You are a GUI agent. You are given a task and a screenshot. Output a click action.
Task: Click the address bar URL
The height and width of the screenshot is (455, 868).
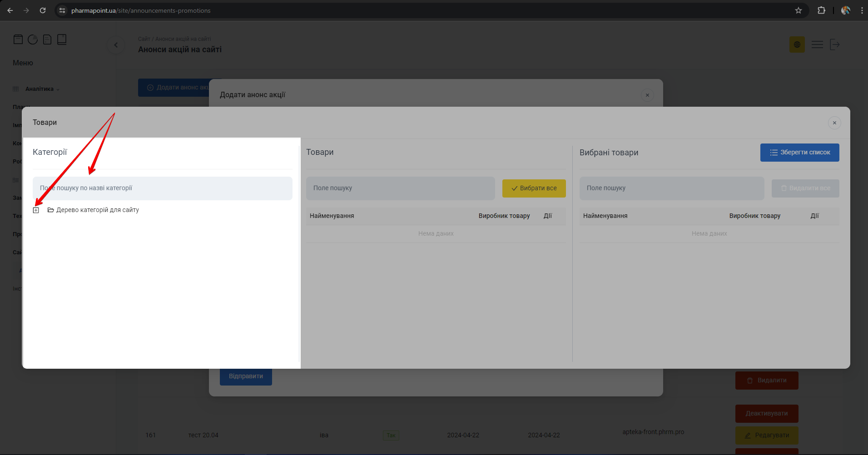coord(141,10)
